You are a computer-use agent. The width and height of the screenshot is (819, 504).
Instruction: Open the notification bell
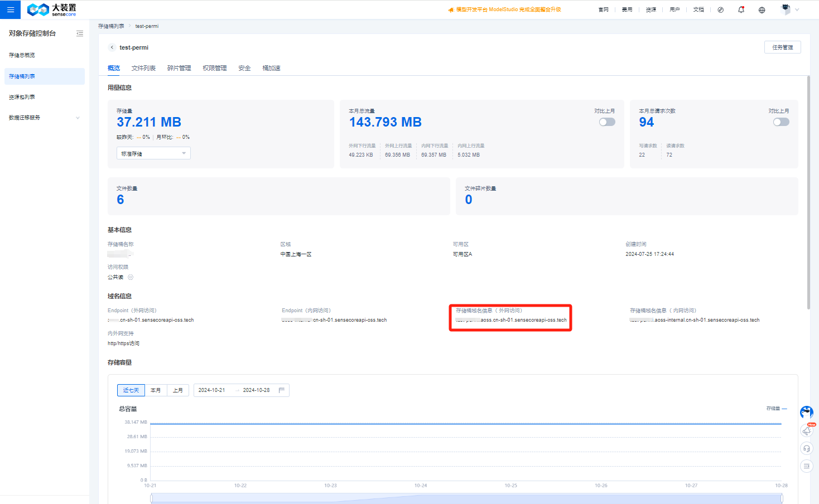point(741,9)
